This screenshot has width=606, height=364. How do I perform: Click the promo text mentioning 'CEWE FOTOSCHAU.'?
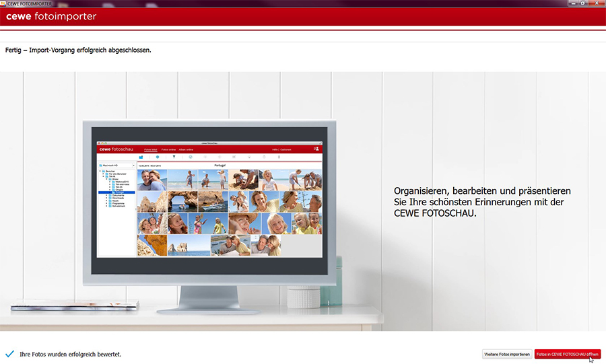pos(482,202)
